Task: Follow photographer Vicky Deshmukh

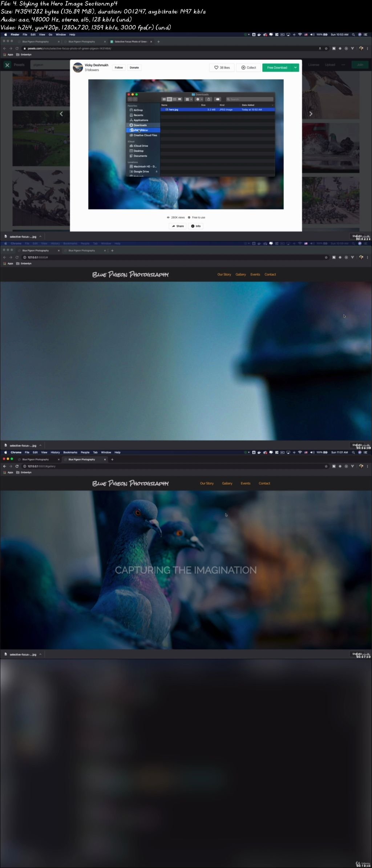Action: pyautogui.click(x=119, y=68)
